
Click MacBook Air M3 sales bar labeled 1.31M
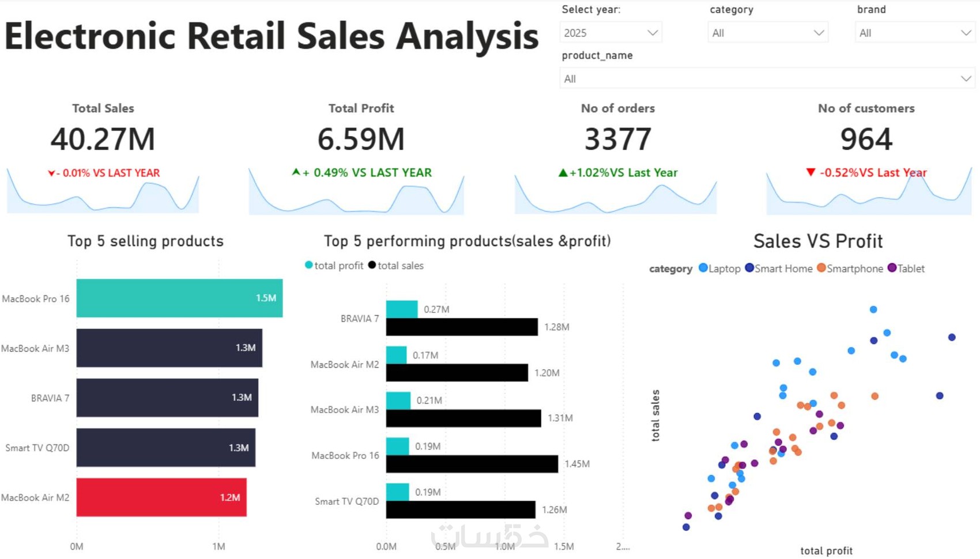[x=463, y=418]
